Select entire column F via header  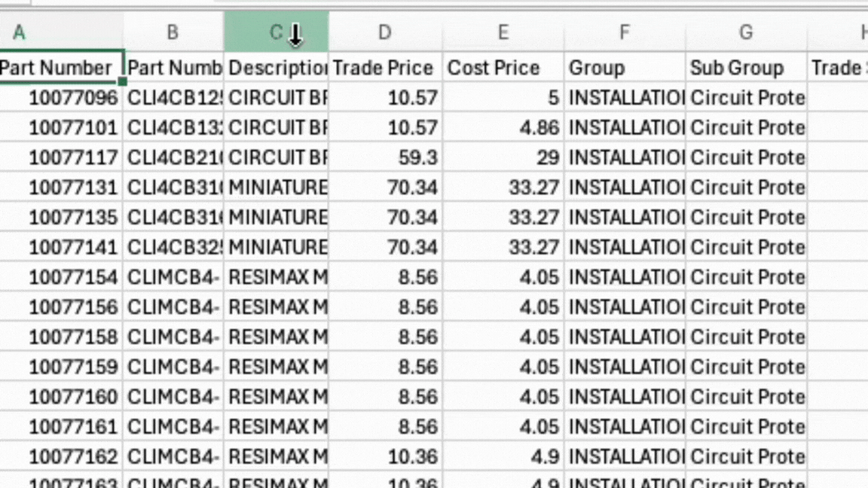tap(624, 32)
